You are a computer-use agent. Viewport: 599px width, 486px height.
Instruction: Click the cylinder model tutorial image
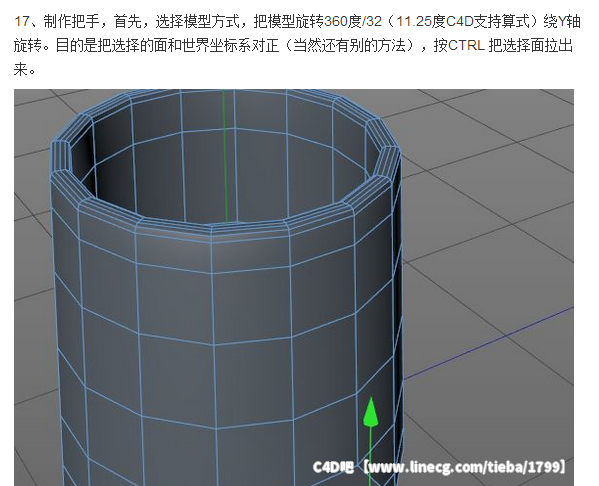click(x=294, y=287)
